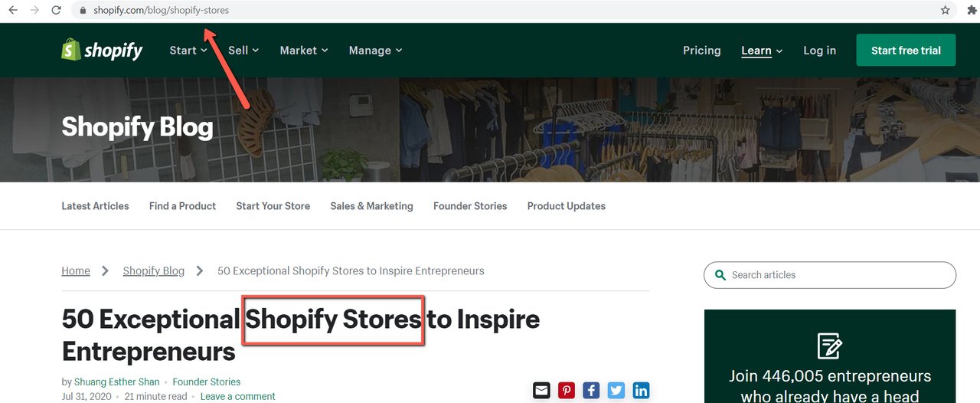
Task: Expand the Sell dropdown menu
Action: click(243, 51)
